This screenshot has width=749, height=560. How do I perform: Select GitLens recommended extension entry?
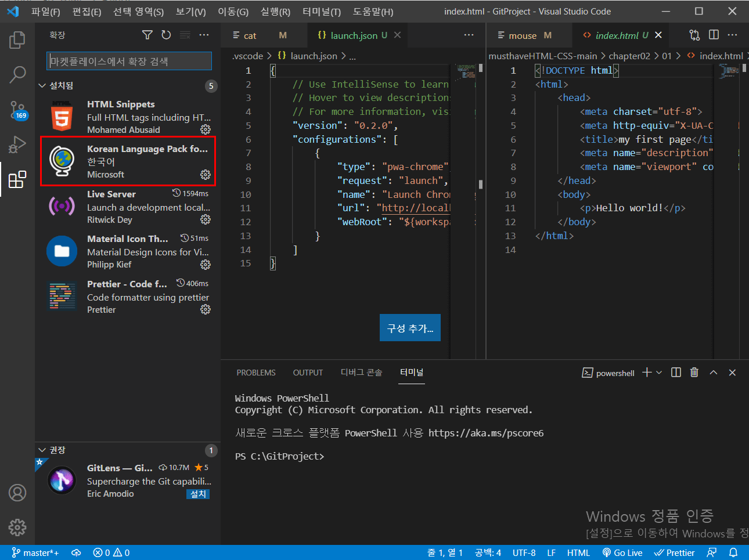[x=128, y=480]
